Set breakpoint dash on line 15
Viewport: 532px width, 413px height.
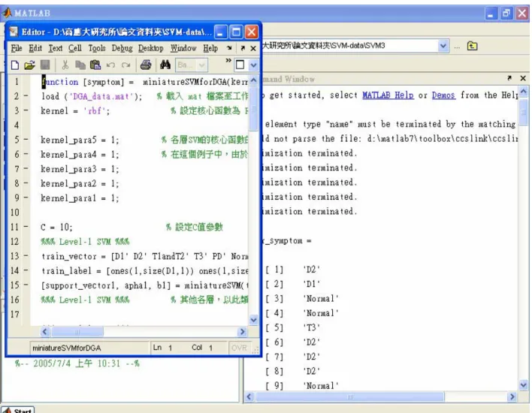click(x=26, y=285)
